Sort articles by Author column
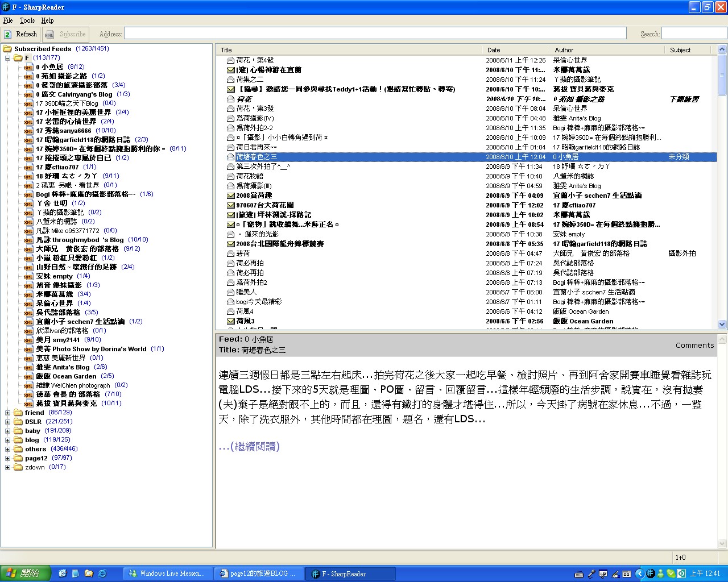This screenshot has height=582, width=728. [607, 50]
